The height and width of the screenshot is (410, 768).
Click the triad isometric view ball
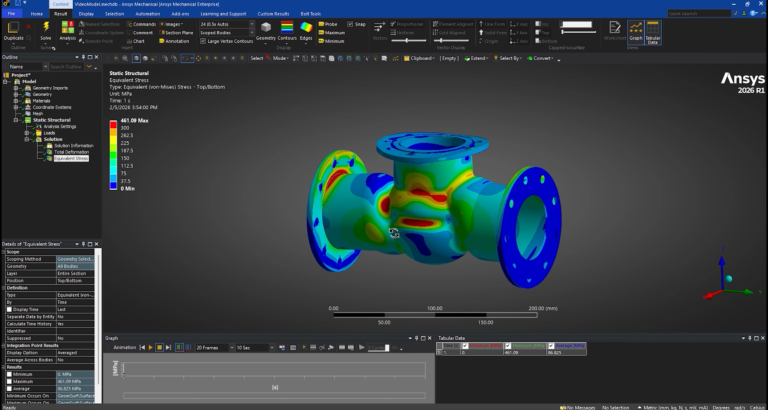pyautogui.click(x=728, y=279)
